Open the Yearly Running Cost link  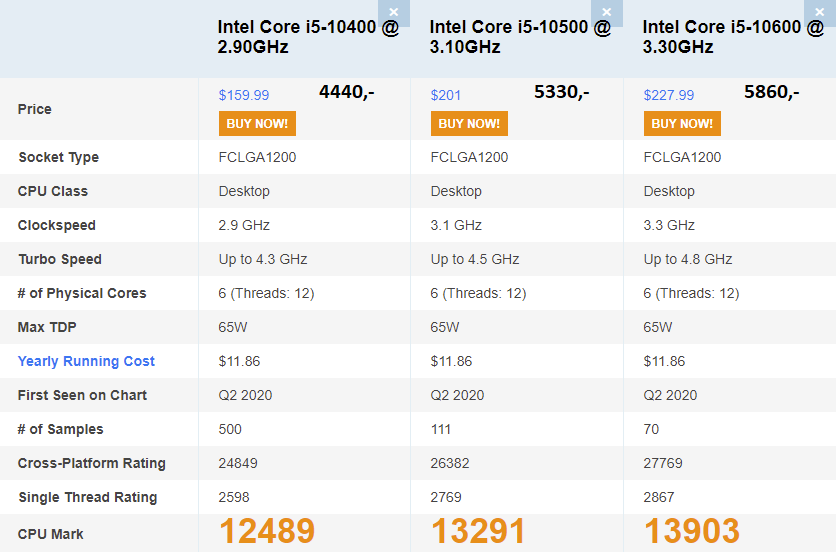coord(86,361)
